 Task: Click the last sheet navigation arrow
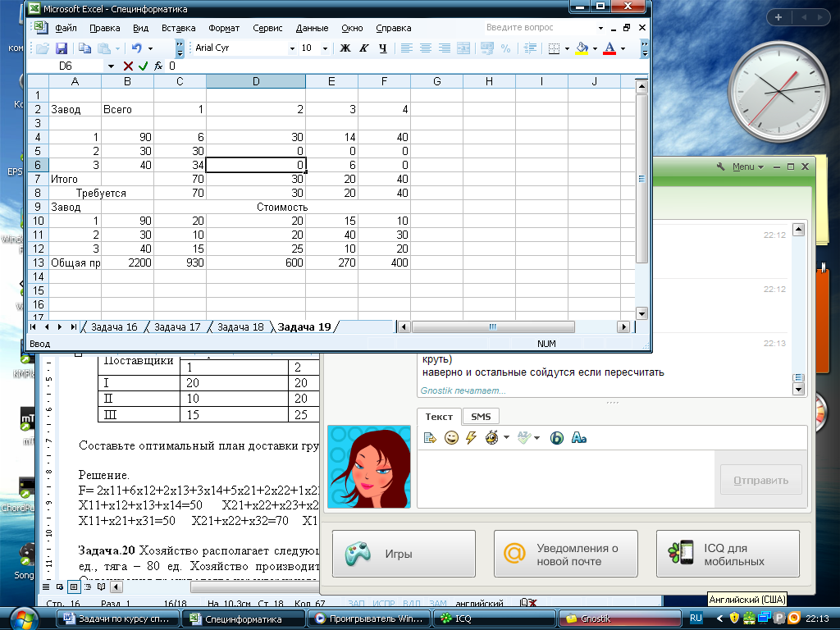tap(73, 326)
